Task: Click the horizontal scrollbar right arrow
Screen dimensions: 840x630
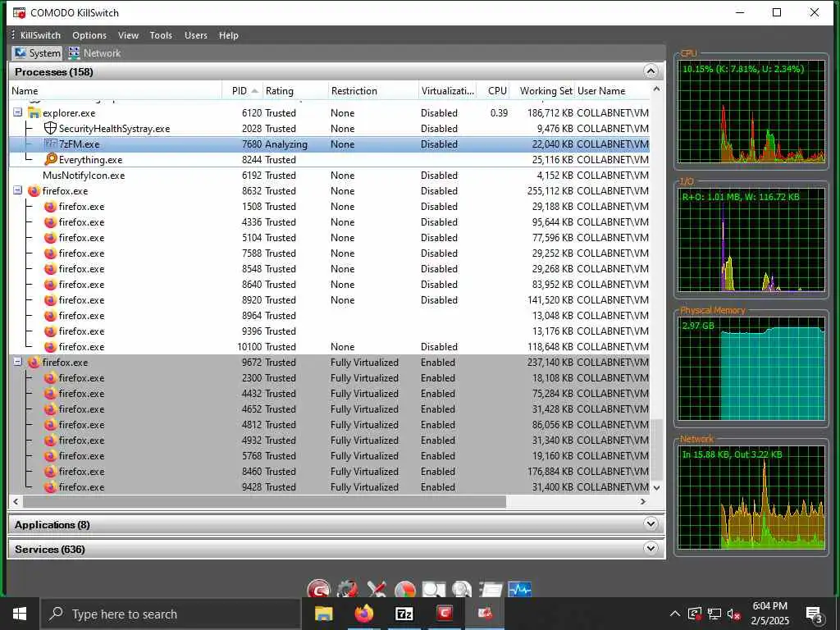Action: pos(643,501)
